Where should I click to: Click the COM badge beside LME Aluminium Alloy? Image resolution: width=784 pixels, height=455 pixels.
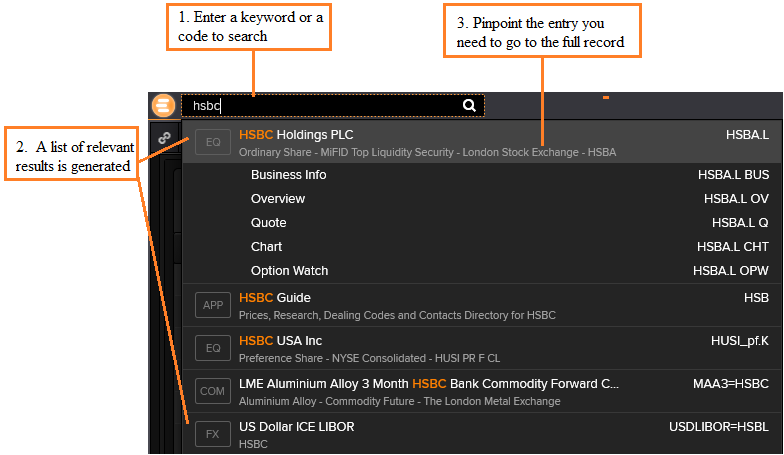(213, 391)
